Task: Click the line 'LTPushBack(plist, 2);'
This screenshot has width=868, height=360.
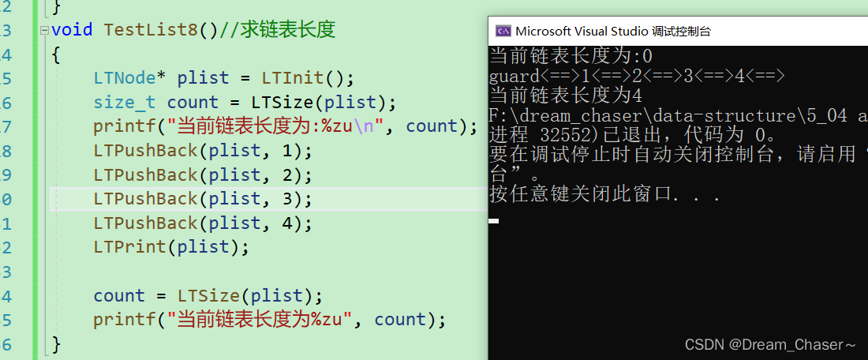Action: click(203, 175)
